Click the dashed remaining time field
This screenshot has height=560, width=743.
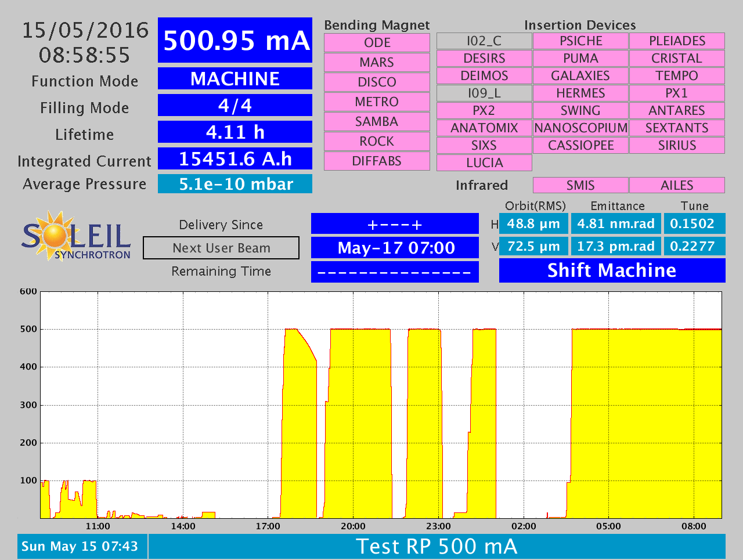coord(395,272)
